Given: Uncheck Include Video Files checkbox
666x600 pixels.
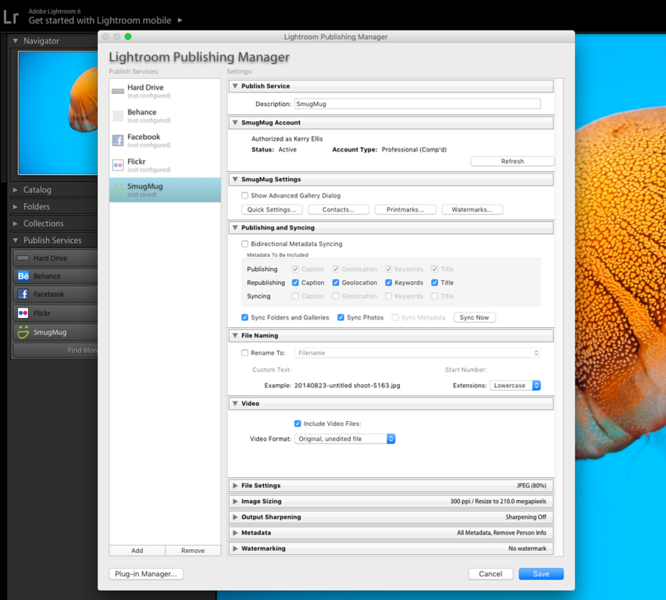Looking at the screenshot, I should point(298,424).
